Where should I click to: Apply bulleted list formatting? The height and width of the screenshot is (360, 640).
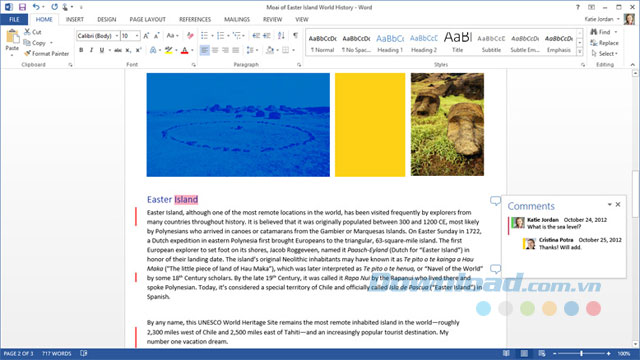[204, 36]
